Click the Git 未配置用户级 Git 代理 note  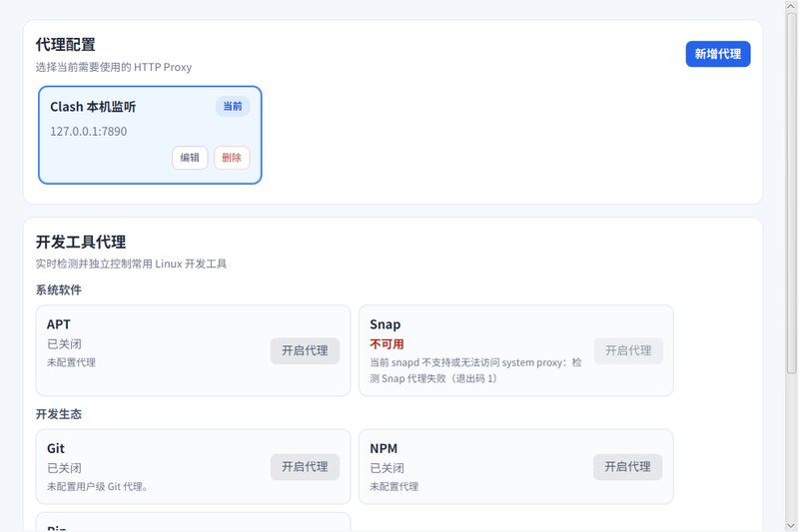pyautogui.click(x=97, y=487)
